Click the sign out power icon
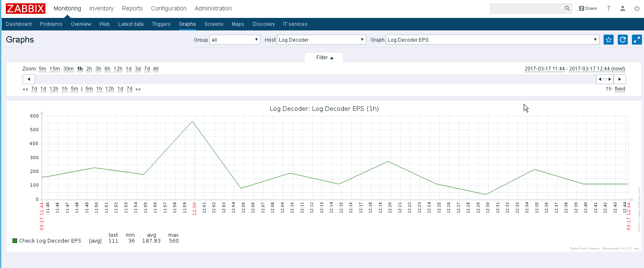The image size is (644, 268). (x=637, y=8)
